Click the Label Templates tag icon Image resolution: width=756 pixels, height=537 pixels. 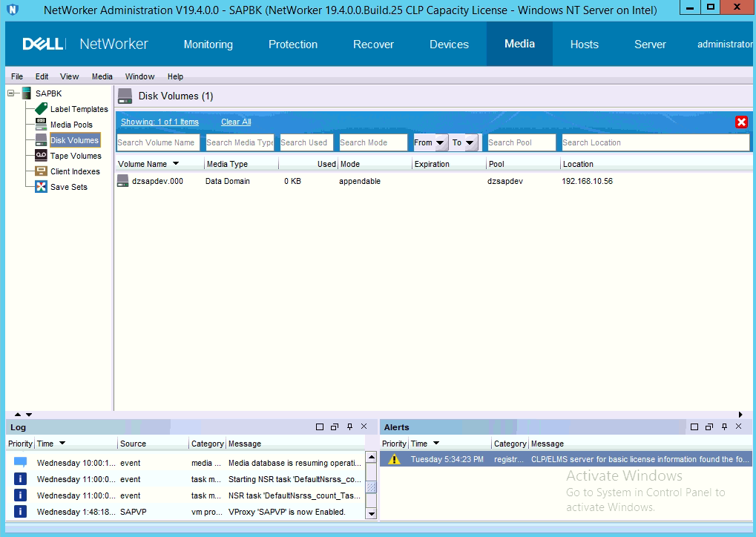coord(42,109)
